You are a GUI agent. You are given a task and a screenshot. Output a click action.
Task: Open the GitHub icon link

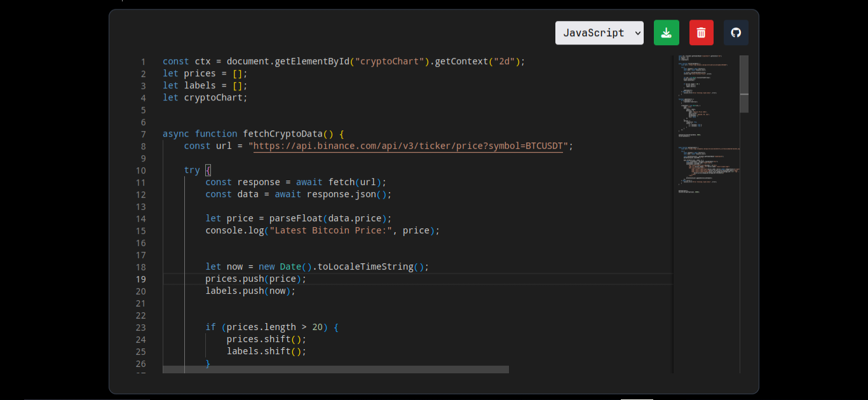click(736, 33)
